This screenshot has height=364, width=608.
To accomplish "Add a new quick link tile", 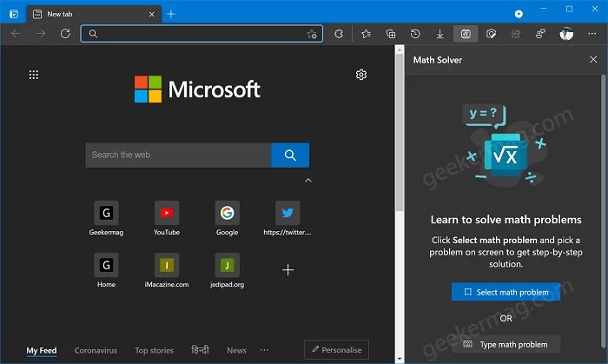I will (287, 270).
